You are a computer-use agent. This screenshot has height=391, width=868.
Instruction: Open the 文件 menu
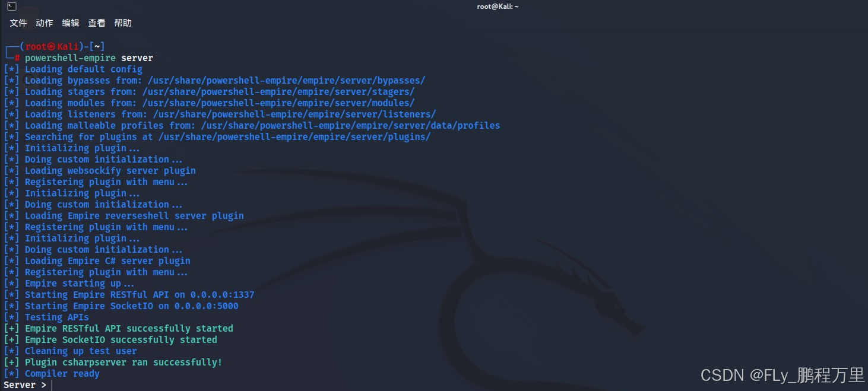coord(18,23)
